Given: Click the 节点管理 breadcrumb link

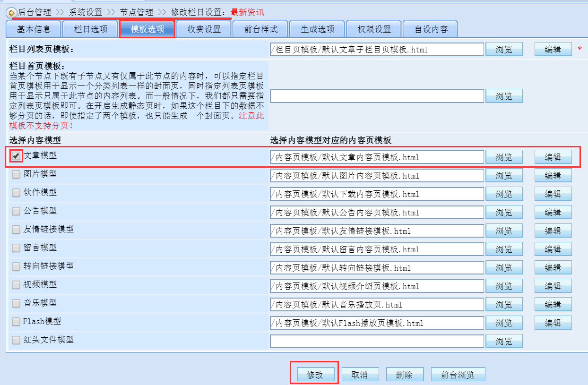Looking at the screenshot, I should (137, 12).
